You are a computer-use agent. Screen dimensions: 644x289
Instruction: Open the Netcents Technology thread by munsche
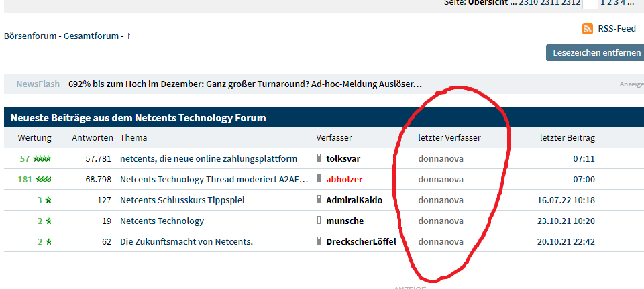(x=162, y=221)
